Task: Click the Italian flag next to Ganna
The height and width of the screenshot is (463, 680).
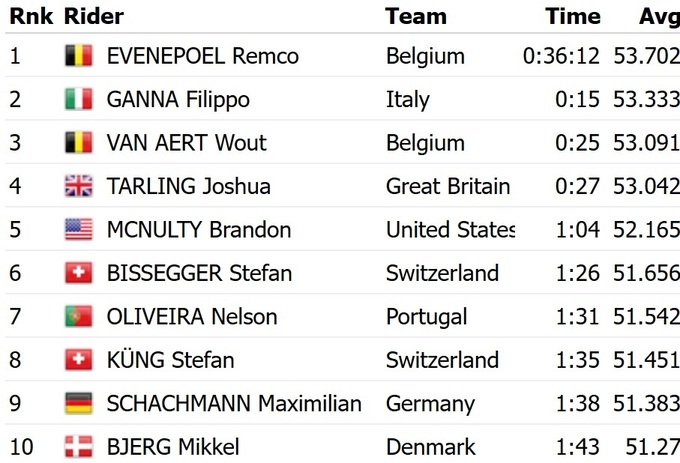Action: point(78,99)
